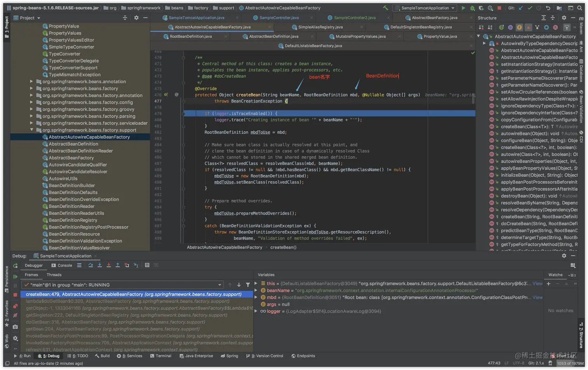This screenshot has width=588, height=370.
Task: Switch to Threads tab in debugger
Action: 54,275
